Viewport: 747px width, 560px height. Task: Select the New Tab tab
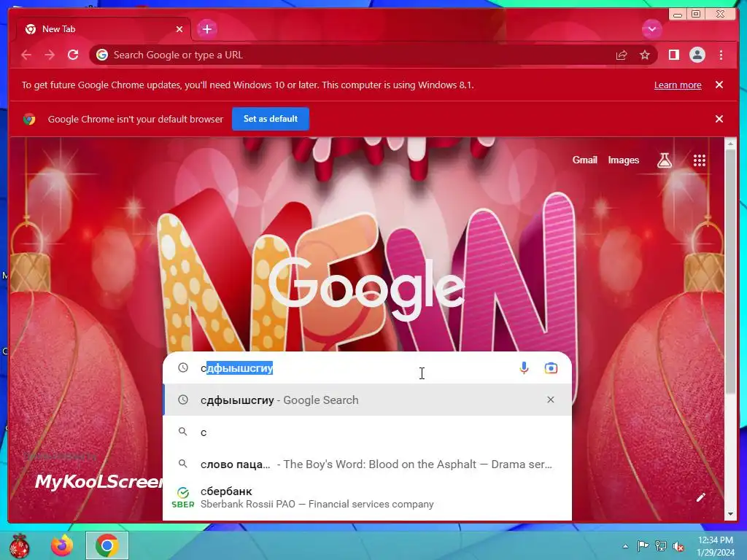click(104, 29)
